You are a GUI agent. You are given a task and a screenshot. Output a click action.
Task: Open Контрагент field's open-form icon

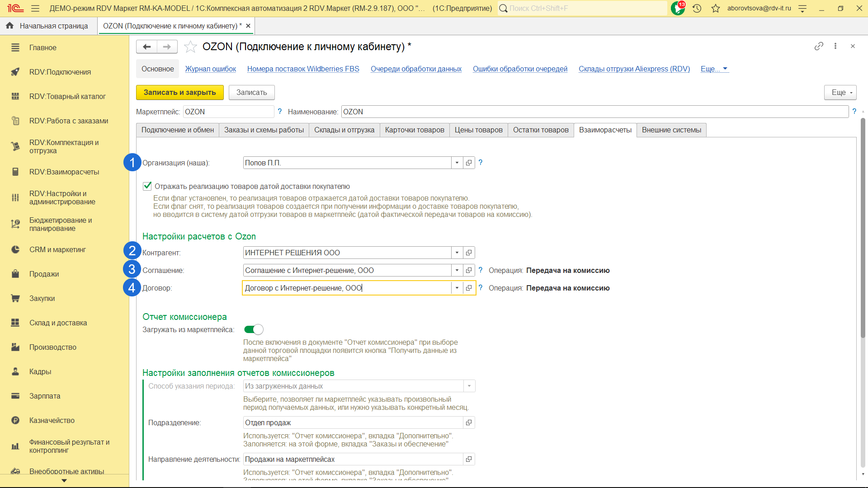[x=469, y=253]
